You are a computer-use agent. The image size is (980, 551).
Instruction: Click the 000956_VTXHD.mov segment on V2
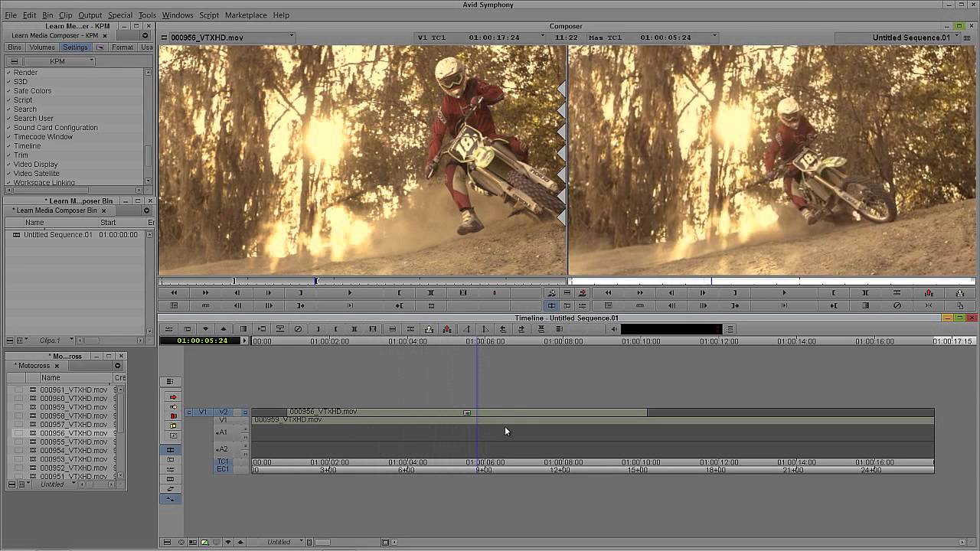467,412
